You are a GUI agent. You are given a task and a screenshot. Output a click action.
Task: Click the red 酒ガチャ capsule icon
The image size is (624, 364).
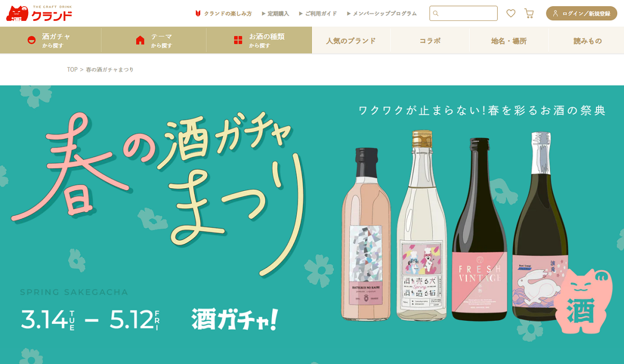(32, 41)
